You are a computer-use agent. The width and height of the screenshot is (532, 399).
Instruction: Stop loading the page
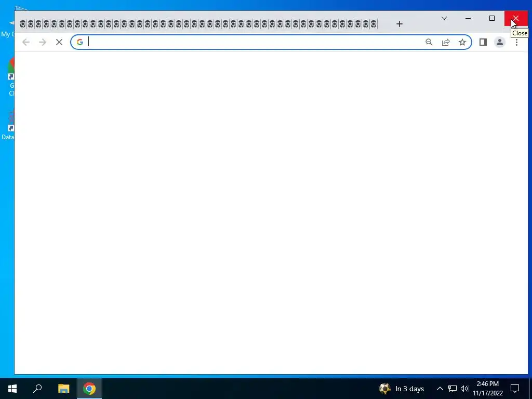[59, 42]
